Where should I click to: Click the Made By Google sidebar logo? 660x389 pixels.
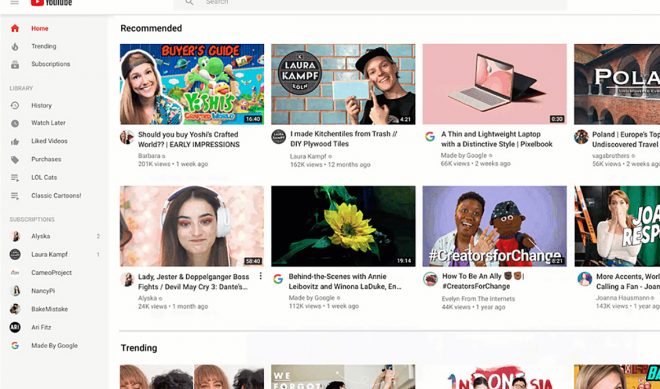15,345
